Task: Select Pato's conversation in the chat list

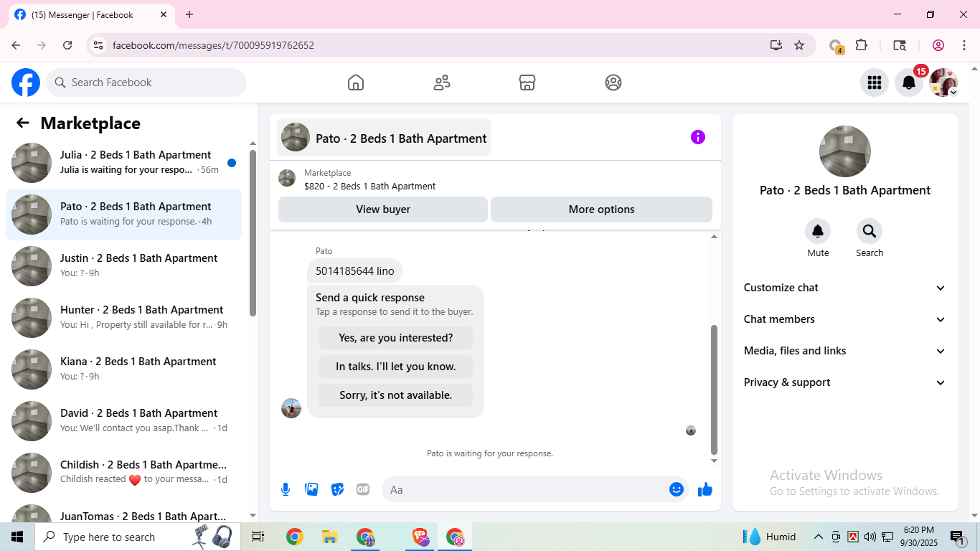Action: pyautogui.click(x=123, y=215)
